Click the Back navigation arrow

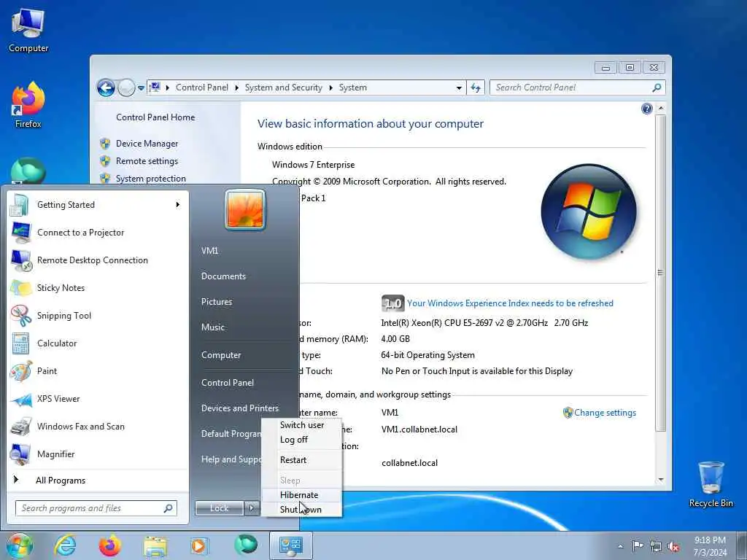pyautogui.click(x=106, y=87)
